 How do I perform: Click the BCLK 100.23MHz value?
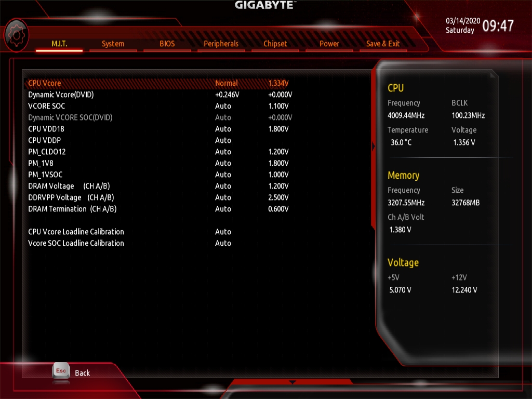[x=468, y=115]
